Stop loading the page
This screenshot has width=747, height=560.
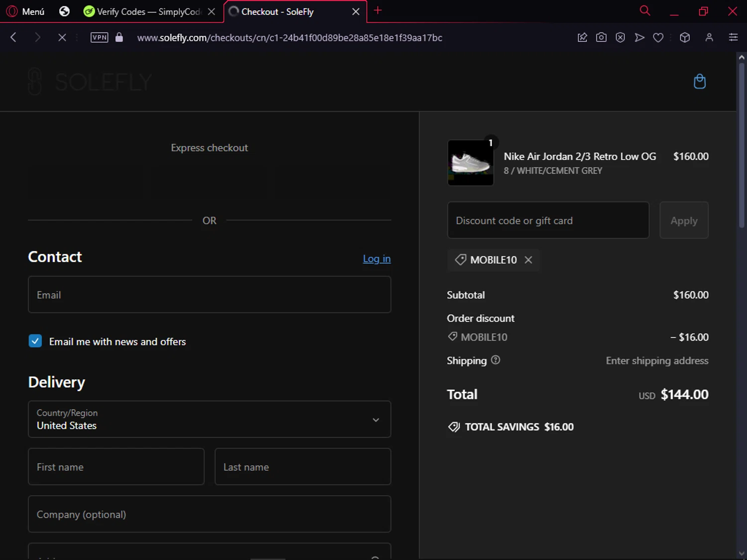[x=62, y=37]
